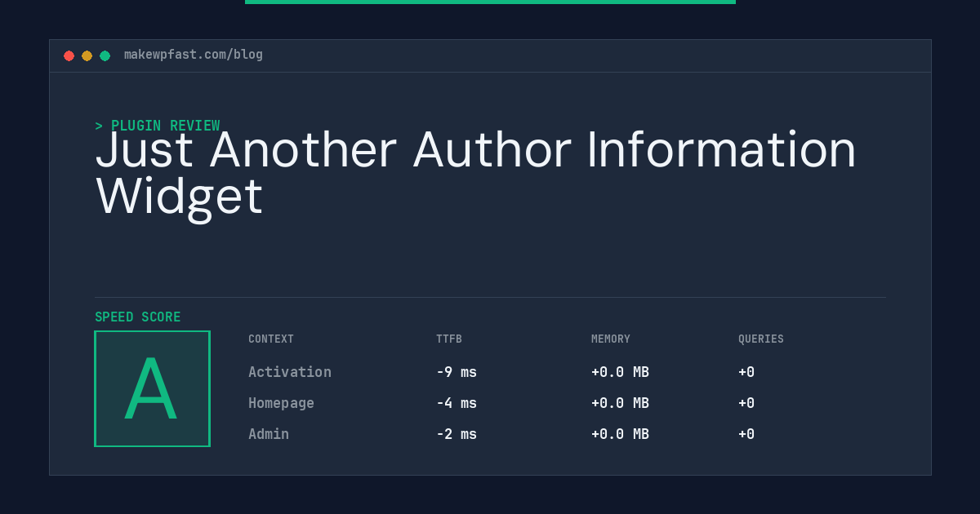Click Homepage row's '+0.0 MB' memory value
Viewport: 980px width, 514px height.
point(620,403)
